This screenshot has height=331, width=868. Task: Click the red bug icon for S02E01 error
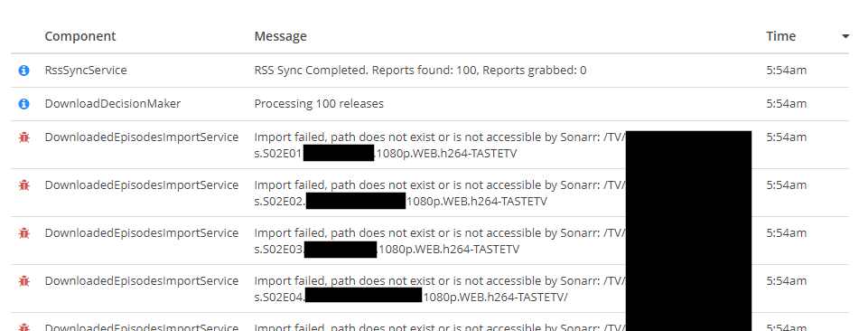(23, 137)
